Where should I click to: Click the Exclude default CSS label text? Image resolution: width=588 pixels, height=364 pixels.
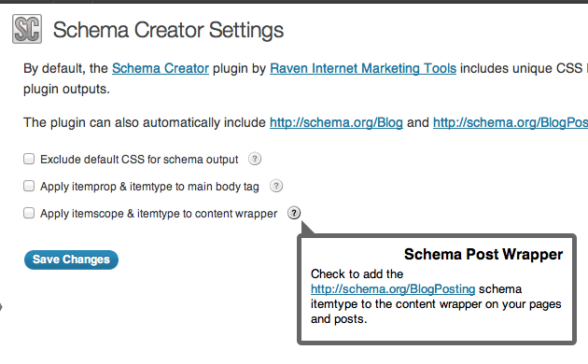pyautogui.click(x=139, y=160)
